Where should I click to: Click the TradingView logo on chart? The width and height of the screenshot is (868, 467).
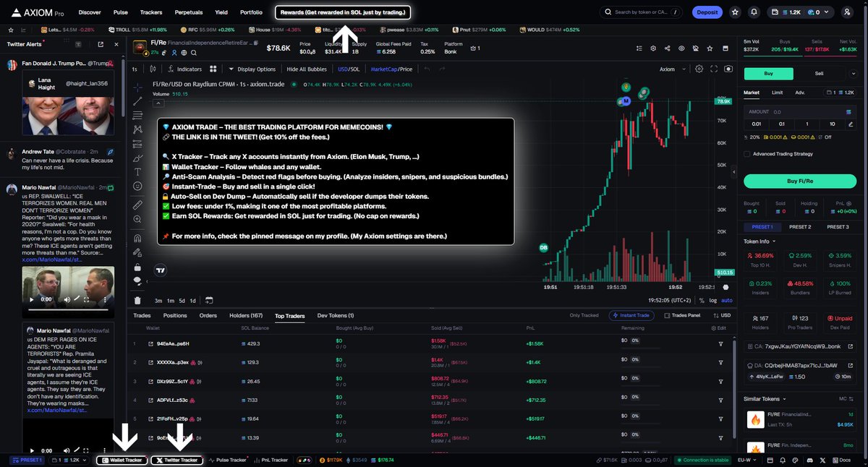pos(161,271)
